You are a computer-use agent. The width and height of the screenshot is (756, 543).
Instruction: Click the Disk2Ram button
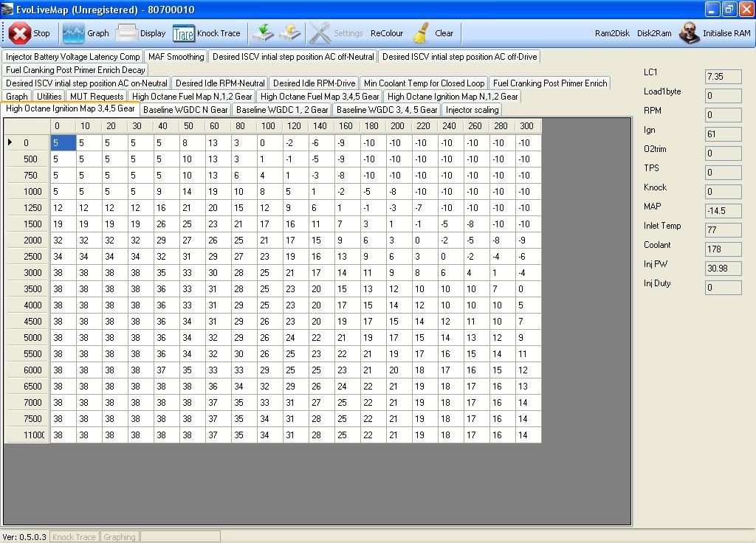654,33
